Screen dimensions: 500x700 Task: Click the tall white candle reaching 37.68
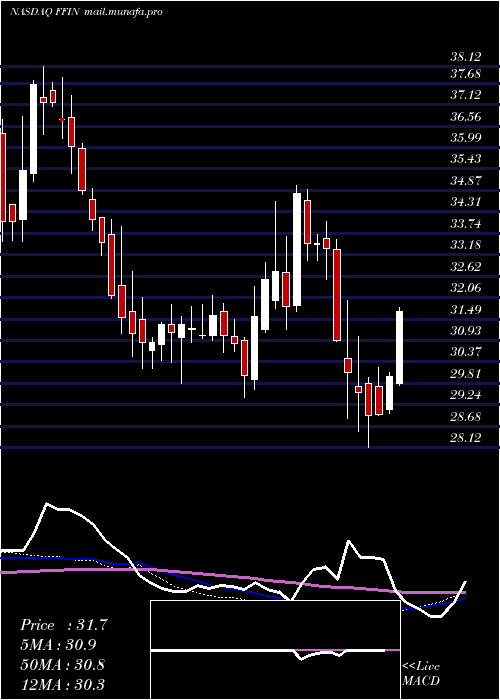(33, 129)
